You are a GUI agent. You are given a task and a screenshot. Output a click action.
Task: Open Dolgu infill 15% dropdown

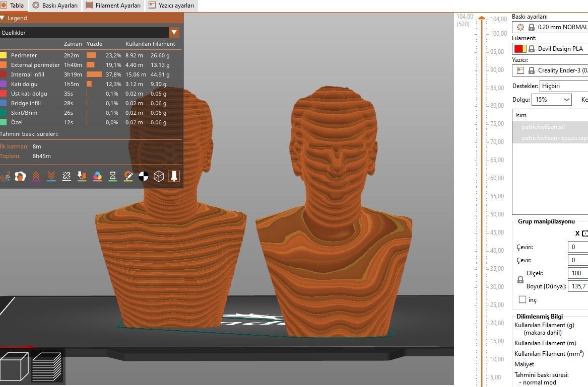coord(552,100)
